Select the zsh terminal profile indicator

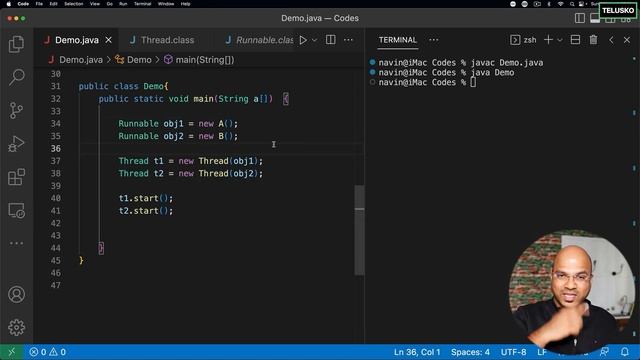point(523,40)
